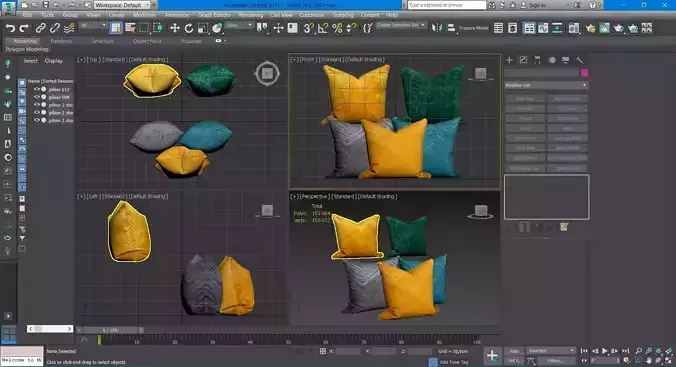Screen dimensions: 676x367
Task: Toggle Auto Key button
Action: (514, 351)
